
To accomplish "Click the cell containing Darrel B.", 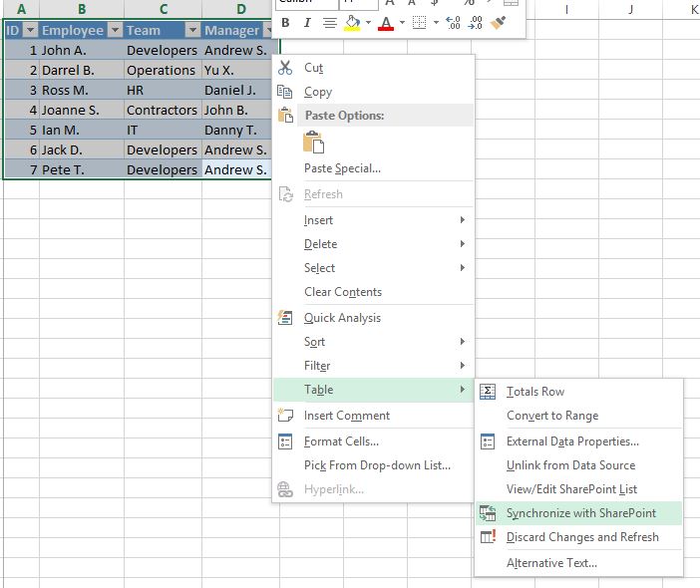I will click(x=82, y=70).
